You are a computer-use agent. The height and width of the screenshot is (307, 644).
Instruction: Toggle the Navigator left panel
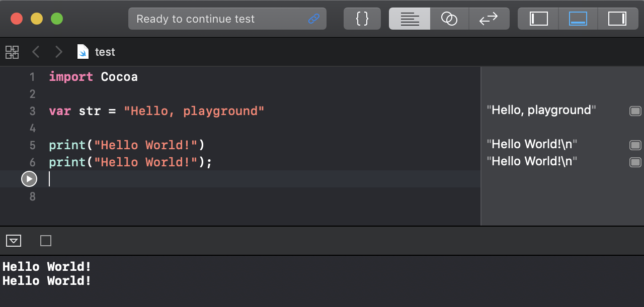tap(538, 19)
